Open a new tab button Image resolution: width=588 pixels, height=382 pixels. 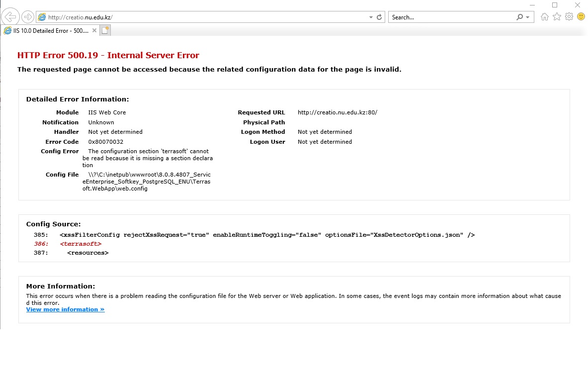pos(105,30)
